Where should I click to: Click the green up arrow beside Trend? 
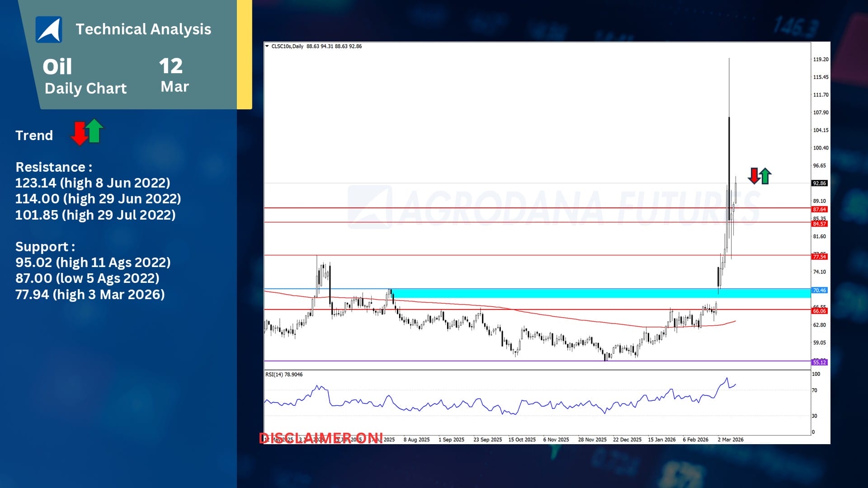tap(94, 131)
